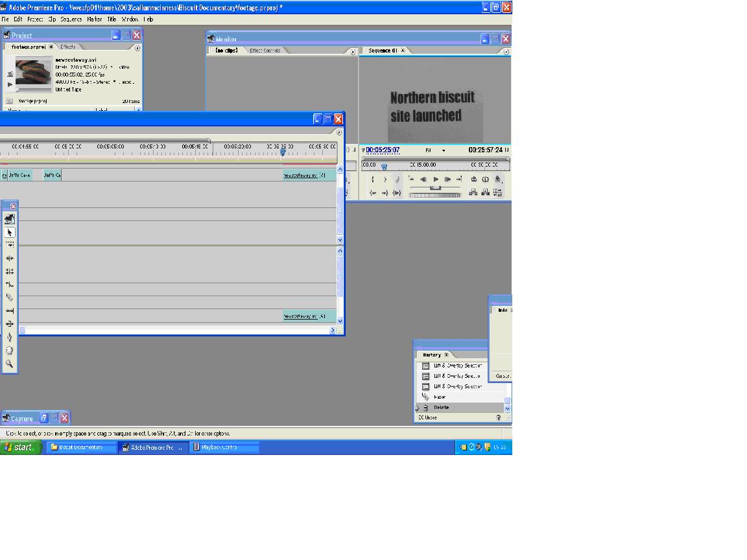Switch to the Playback control taskbar item

tap(224, 447)
